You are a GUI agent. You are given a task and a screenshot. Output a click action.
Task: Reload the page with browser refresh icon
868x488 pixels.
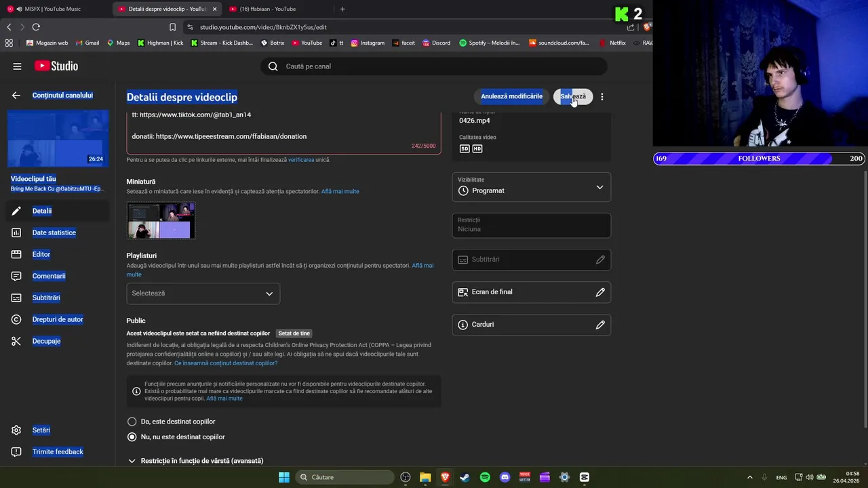(x=36, y=27)
